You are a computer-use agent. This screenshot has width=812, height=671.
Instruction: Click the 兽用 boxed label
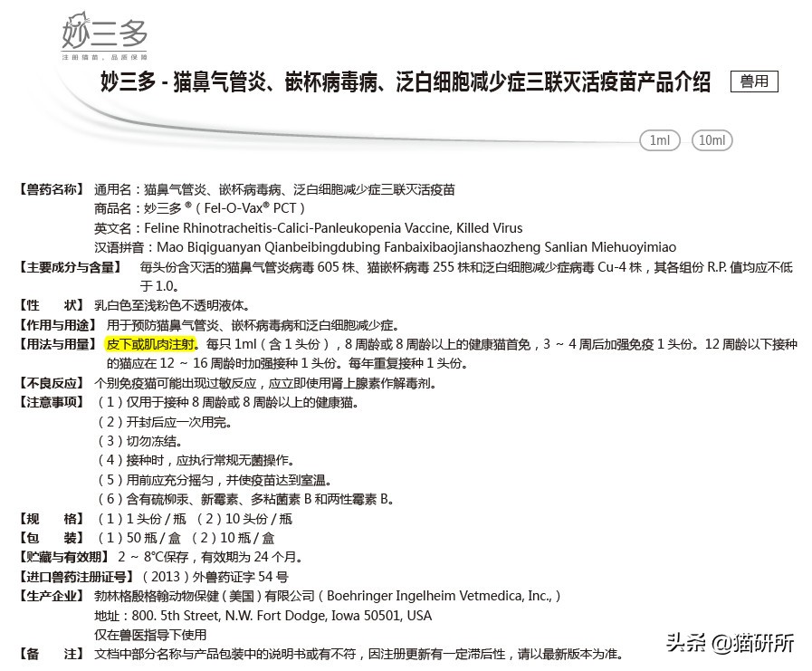point(754,81)
